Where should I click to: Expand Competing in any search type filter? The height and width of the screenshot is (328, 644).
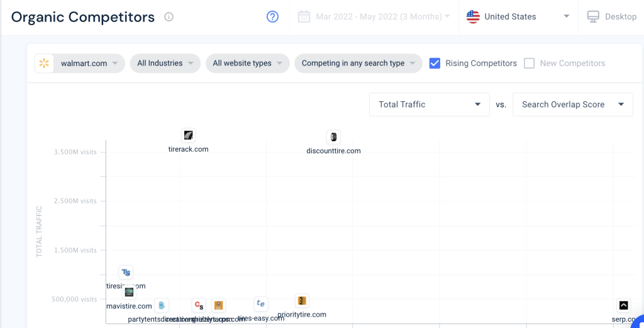[358, 64]
